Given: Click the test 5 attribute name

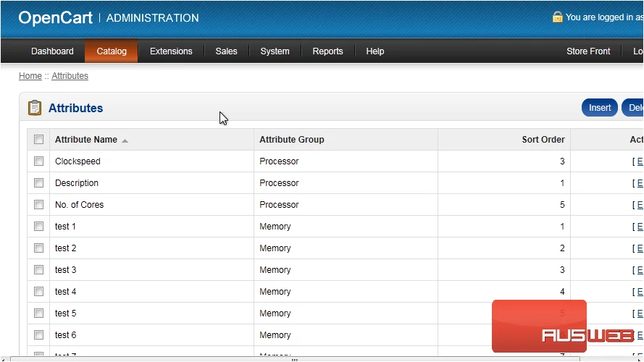Looking at the screenshot, I should (66, 313).
